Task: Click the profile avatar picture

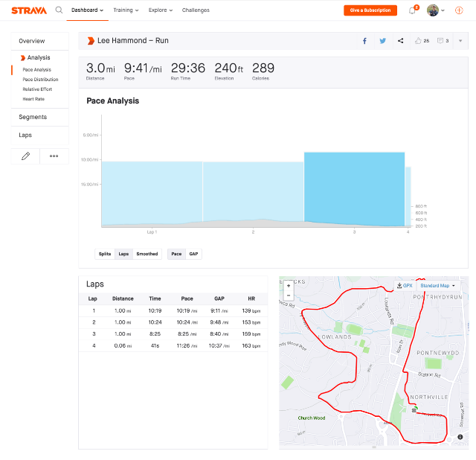Action: click(433, 10)
